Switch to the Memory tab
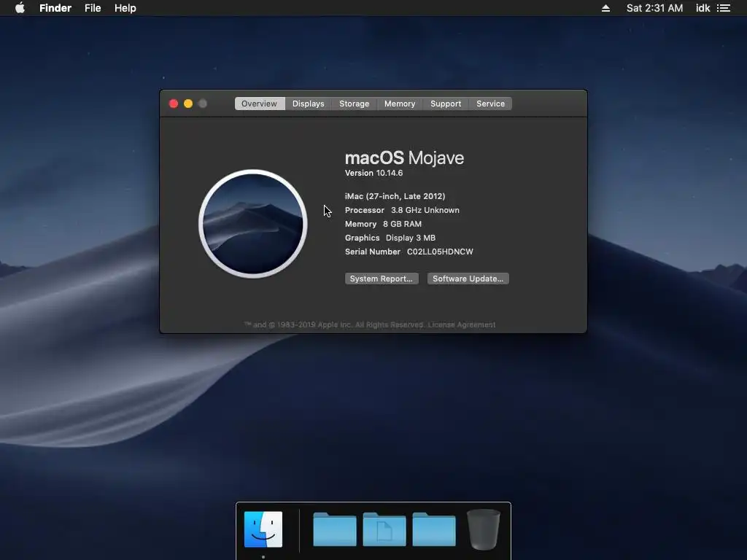Image resolution: width=747 pixels, height=560 pixels. tap(400, 104)
